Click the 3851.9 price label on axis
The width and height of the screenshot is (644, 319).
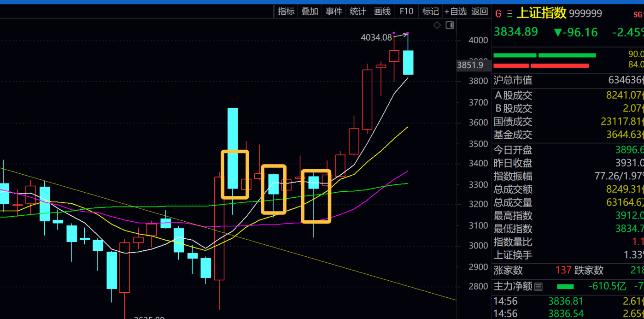click(470, 65)
